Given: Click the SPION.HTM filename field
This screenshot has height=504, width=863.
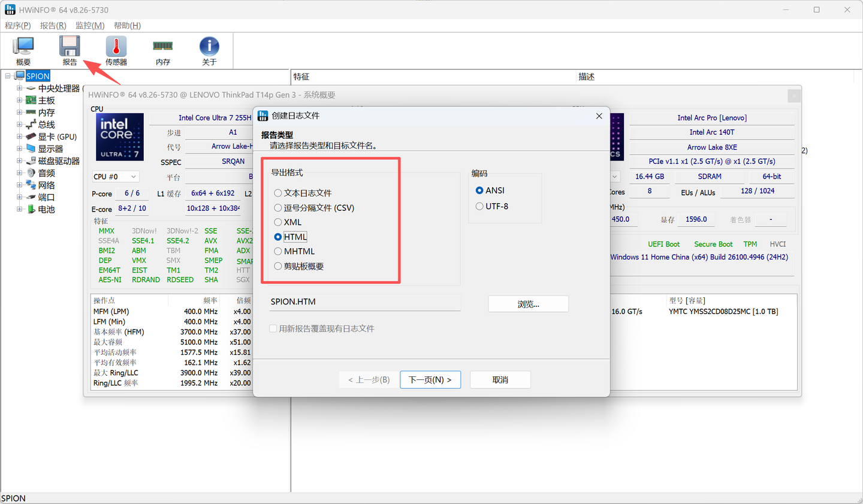Looking at the screenshot, I should point(364,302).
